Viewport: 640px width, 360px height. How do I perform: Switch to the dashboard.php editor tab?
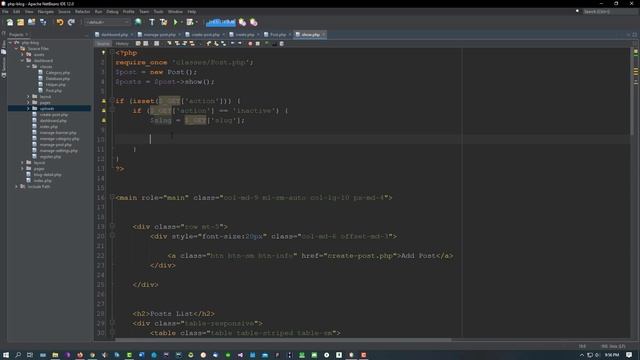(114, 35)
